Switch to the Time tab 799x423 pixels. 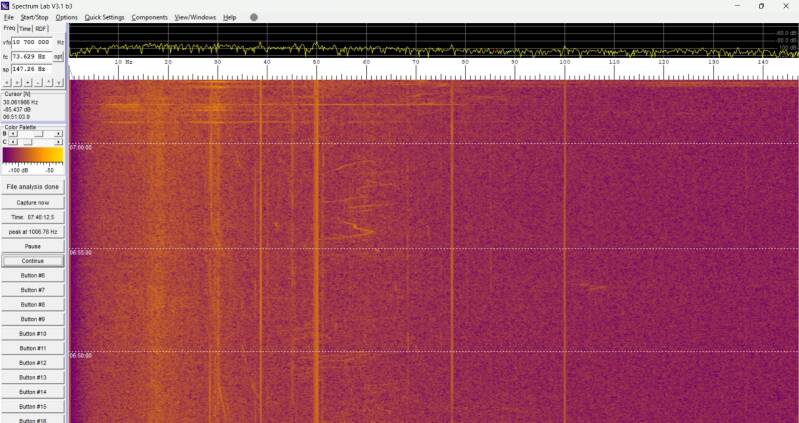coord(25,29)
